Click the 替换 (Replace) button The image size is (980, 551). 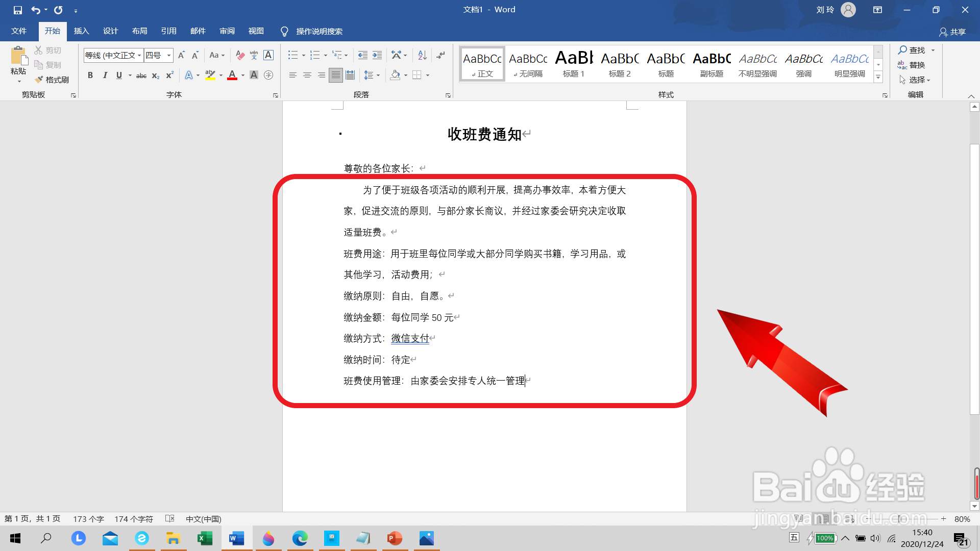coord(912,65)
